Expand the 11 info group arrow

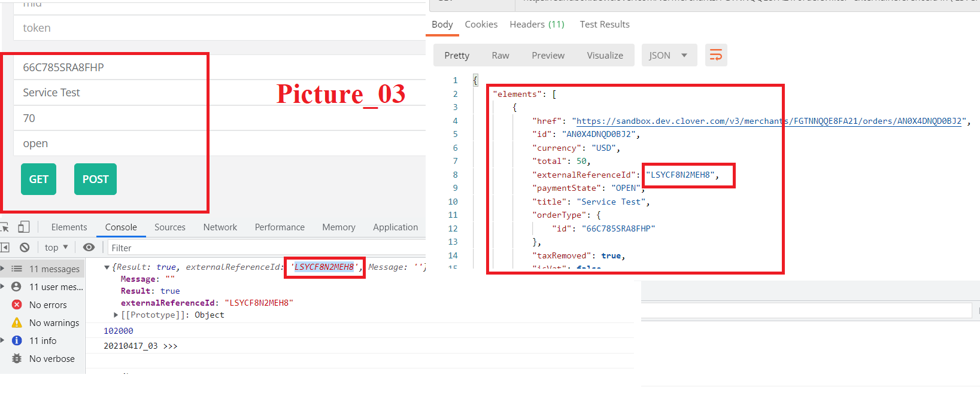(x=2, y=340)
